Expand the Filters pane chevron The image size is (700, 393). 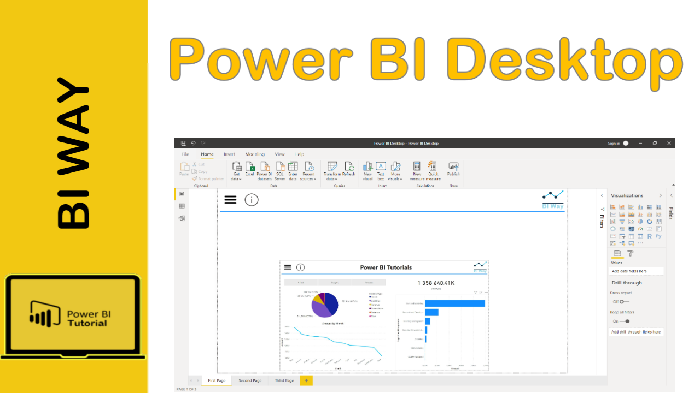pyautogui.click(x=602, y=196)
